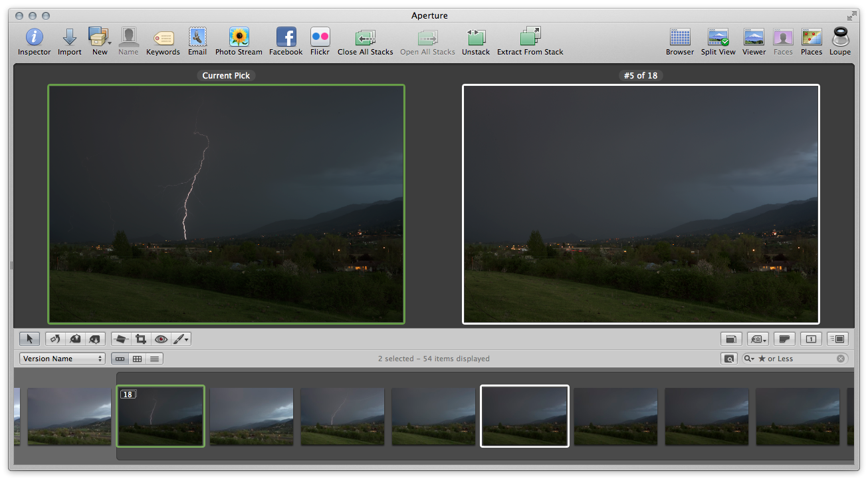Click the Current Pick label
Image resolution: width=868 pixels, height=479 pixels.
(x=226, y=75)
